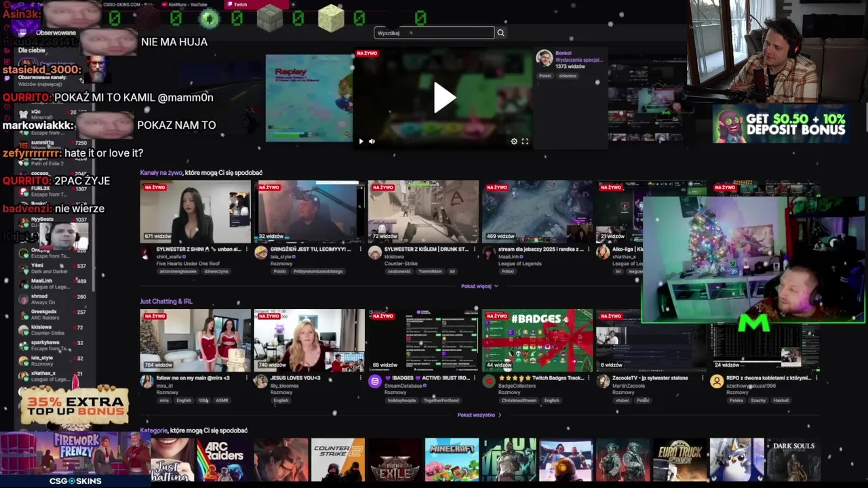Screen dimensions: 868x488
Task: Toggle fullscreen on the featured player
Action: point(525,142)
